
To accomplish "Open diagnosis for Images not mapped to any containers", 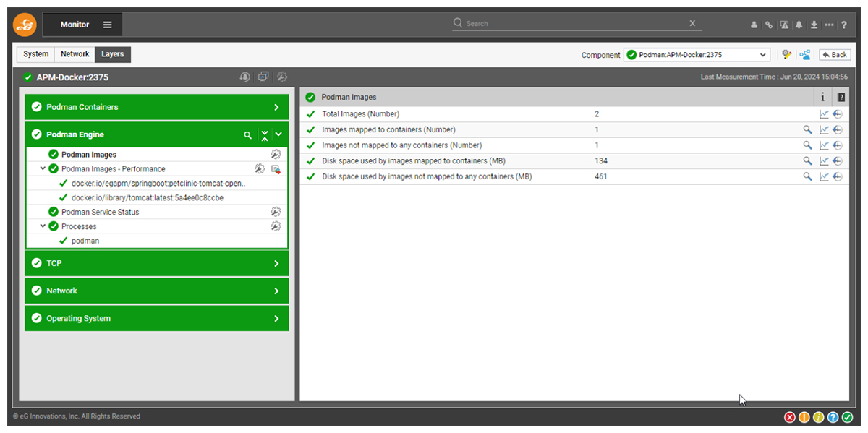I will [807, 145].
